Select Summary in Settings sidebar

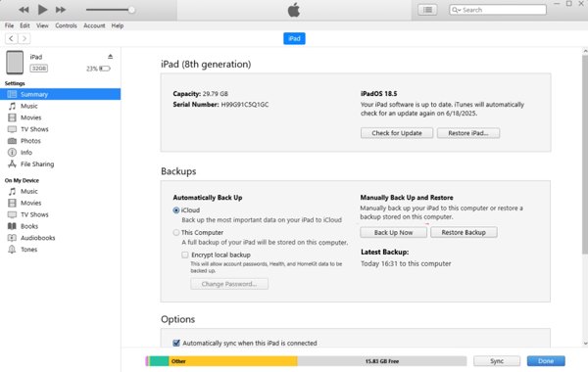(x=61, y=94)
